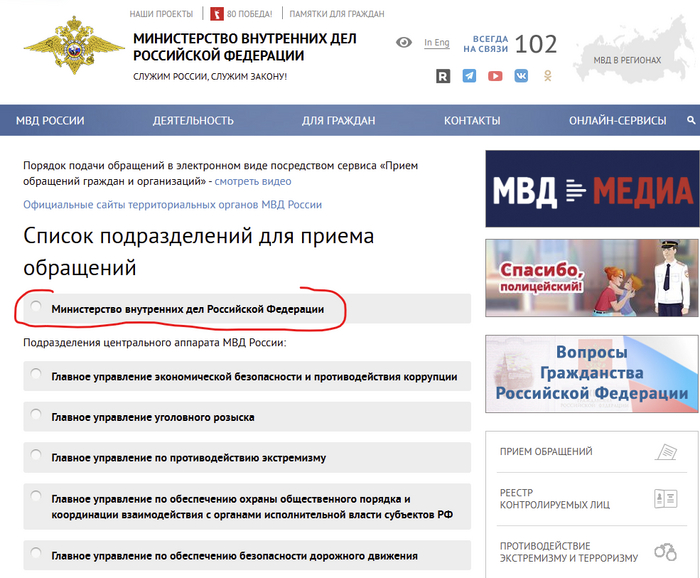This screenshot has width=700, height=578.
Task: Click the ВСЕГДА НА СВЯЗИ text
Action: point(486,44)
